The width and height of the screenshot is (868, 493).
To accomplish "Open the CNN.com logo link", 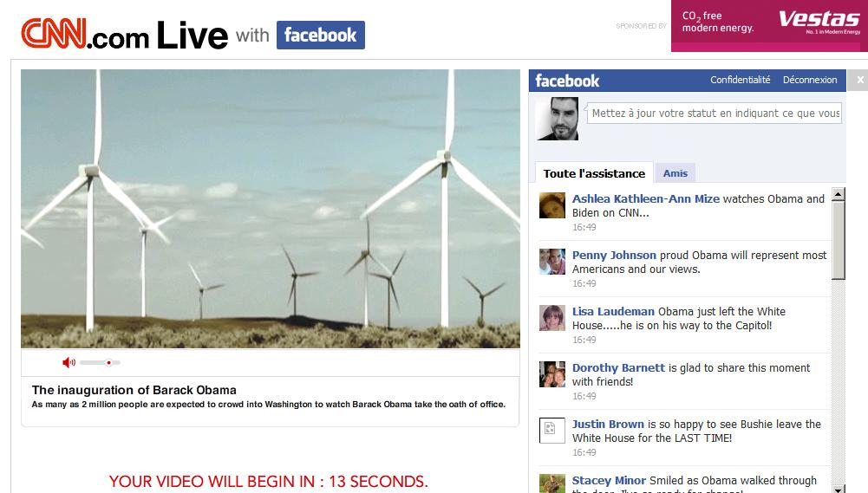I will 85,35.
